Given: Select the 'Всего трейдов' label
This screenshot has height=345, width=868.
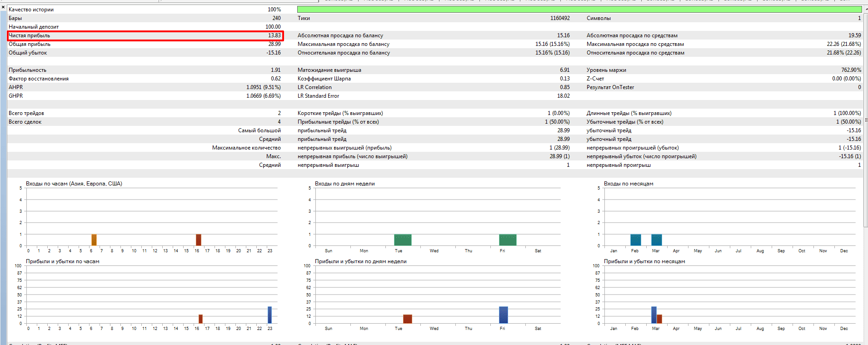Looking at the screenshot, I should [x=26, y=113].
